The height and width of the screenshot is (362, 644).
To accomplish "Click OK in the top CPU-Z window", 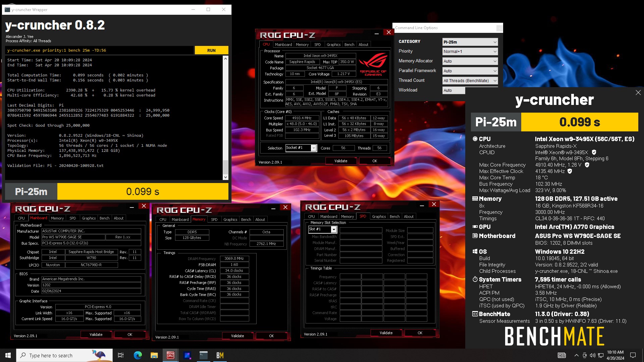I will pos(375,161).
